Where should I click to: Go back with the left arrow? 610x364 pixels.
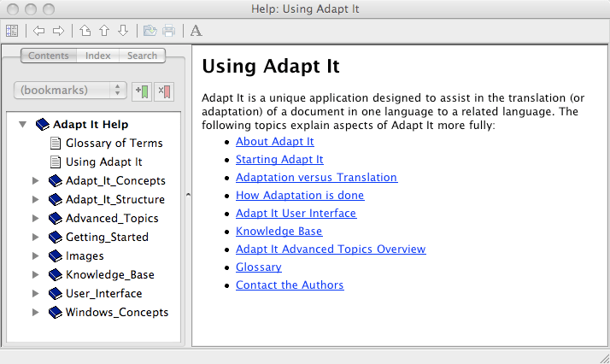pyautogui.click(x=39, y=31)
